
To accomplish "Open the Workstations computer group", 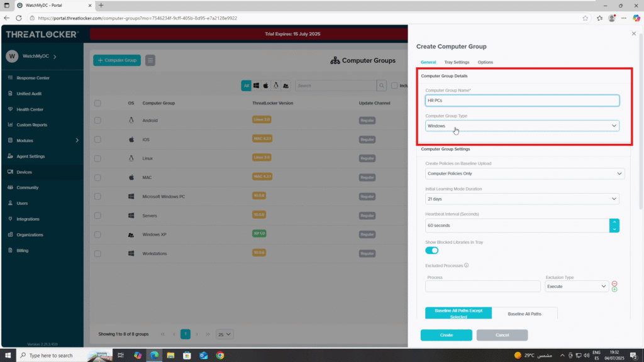I will (155, 254).
